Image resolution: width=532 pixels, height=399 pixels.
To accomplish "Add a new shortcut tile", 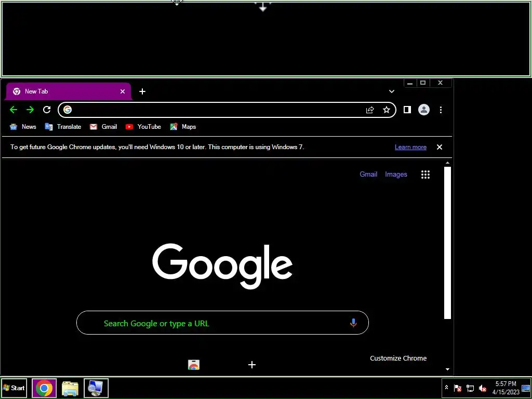I will [x=252, y=365].
